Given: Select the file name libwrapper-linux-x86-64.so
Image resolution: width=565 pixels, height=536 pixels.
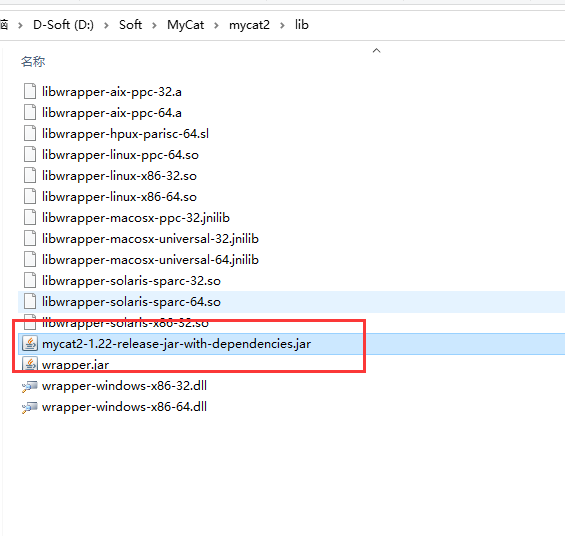Looking at the screenshot, I should pyautogui.click(x=119, y=197).
